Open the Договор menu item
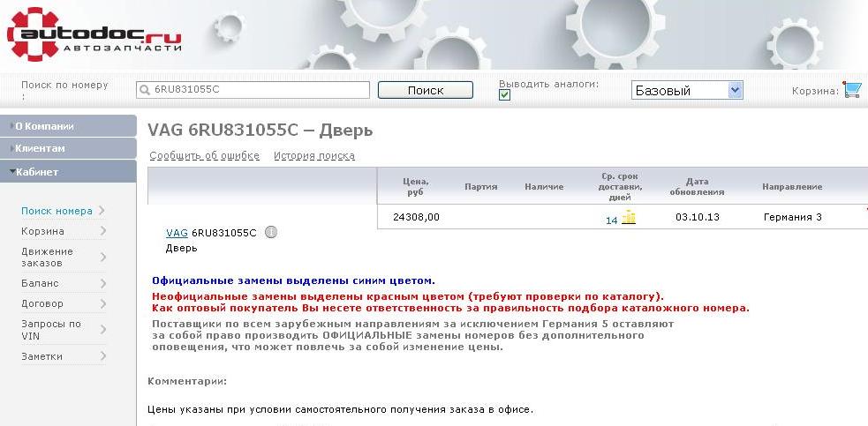The width and height of the screenshot is (868, 426). [42, 303]
